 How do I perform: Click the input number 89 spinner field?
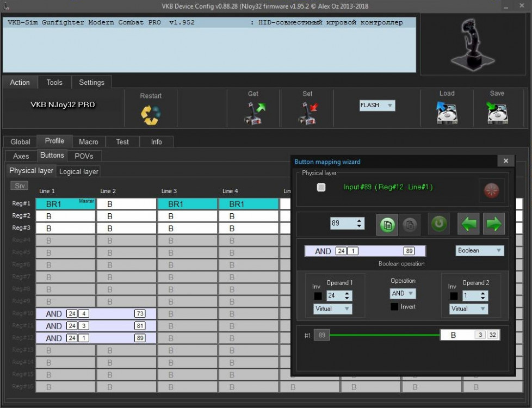pyautogui.click(x=342, y=224)
